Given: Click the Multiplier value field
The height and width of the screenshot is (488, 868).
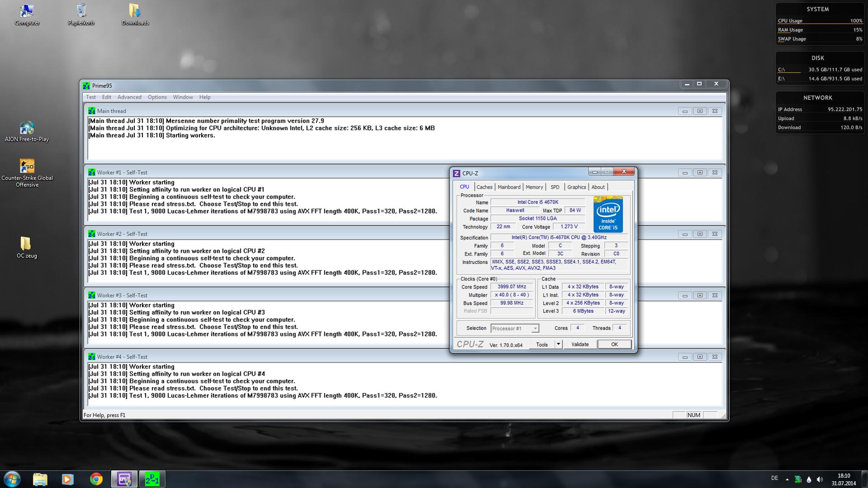Looking at the screenshot, I should pyautogui.click(x=512, y=295).
